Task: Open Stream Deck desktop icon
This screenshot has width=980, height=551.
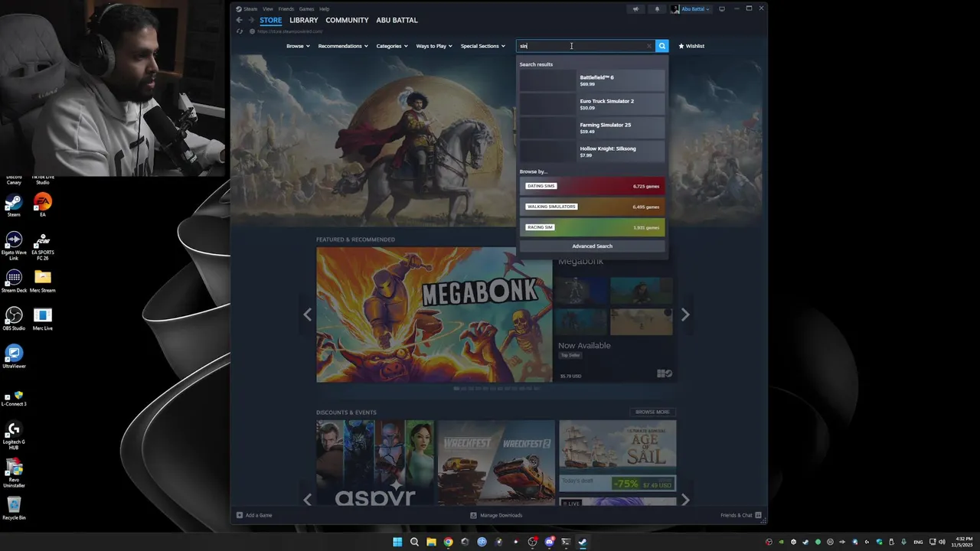Action: pyautogui.click(x=14, y=281)
